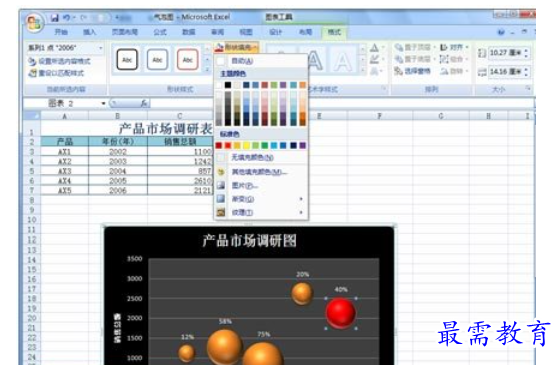The width and height of the screenshot is (559, 365).
Task: Select row 10 header
Action: [x=32, y=220]
